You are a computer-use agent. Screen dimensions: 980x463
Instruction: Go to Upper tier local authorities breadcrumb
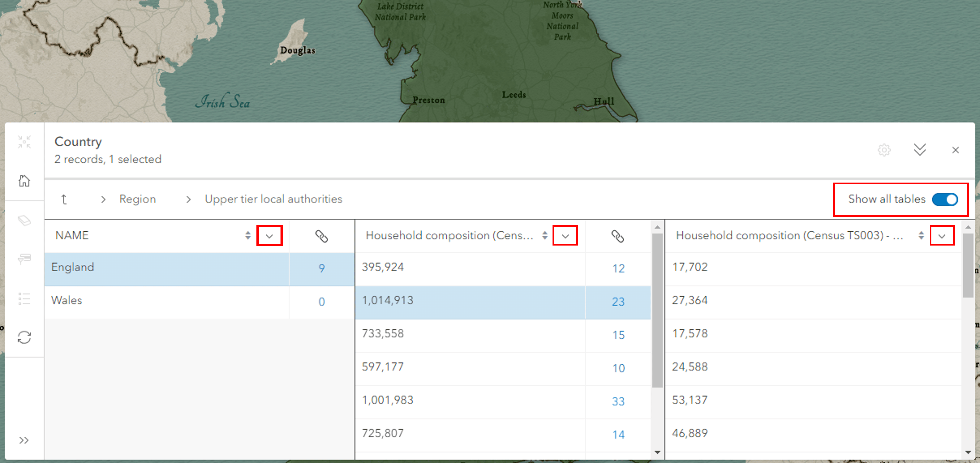click(x=273, y=199)
